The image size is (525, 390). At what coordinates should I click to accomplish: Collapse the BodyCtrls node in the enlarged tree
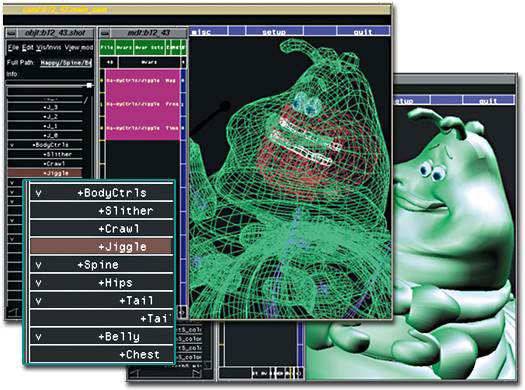point(39,193)
